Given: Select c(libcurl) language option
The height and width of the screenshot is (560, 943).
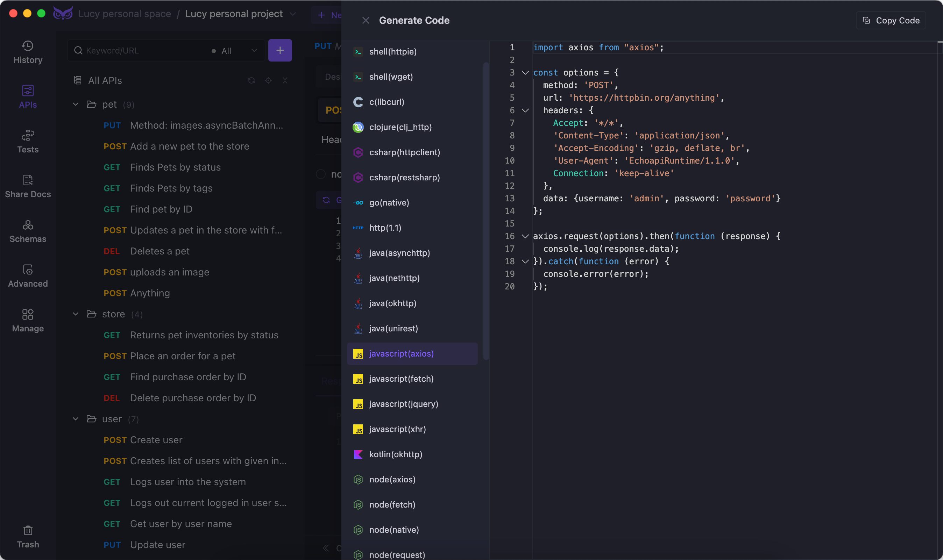Looking at the screenshot, I should click(412, 102).
